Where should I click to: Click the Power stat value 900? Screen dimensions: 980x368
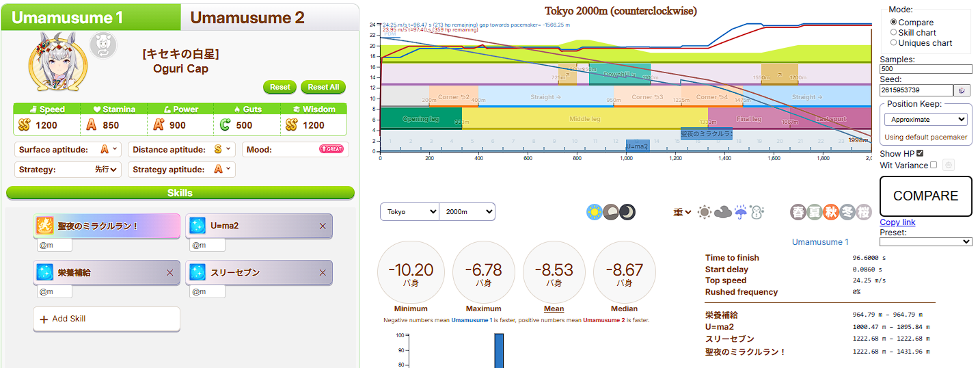178,125
